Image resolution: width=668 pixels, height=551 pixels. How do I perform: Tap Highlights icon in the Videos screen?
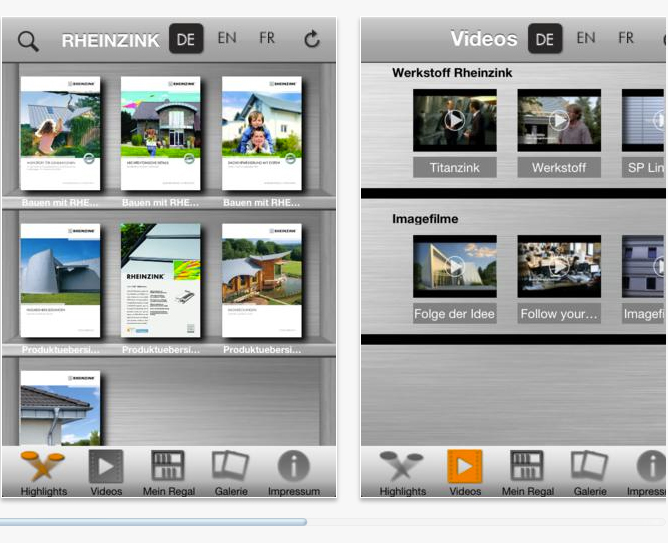pos(401,472)
